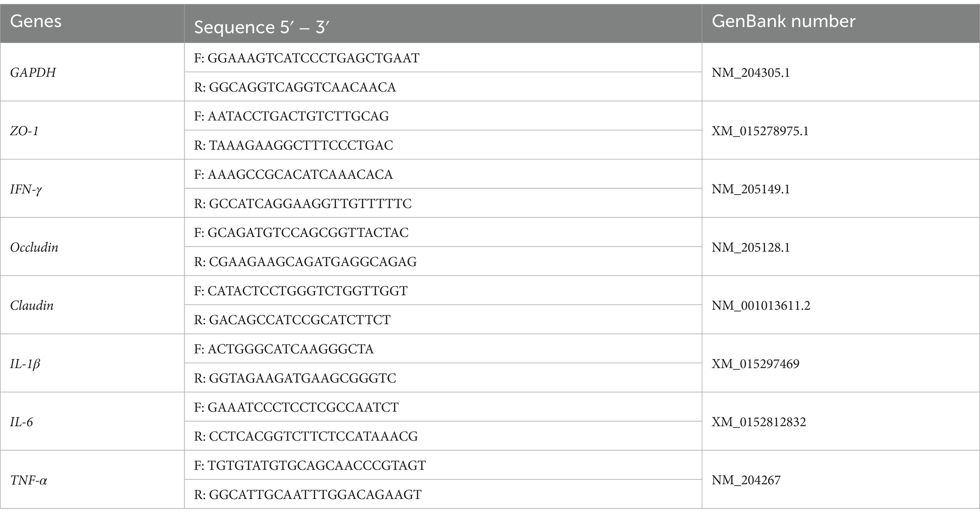980x517 pixels.
Task: Select the ZO-1 gene cell
Action: (92, 130)
